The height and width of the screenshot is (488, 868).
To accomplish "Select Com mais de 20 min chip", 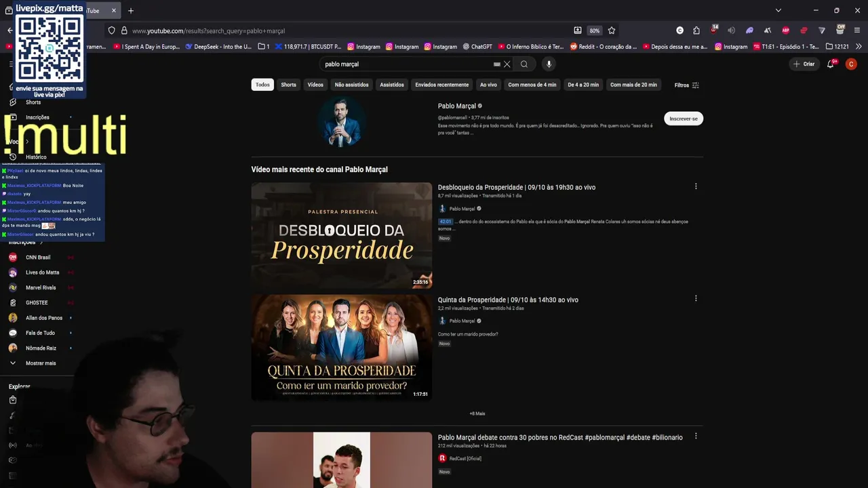I will [x=633, y=85].
